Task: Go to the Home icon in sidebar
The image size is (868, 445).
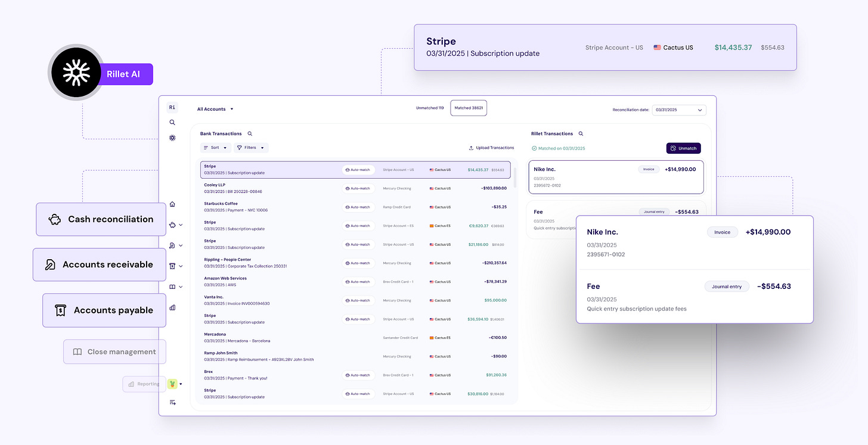Action: point(172,204)
